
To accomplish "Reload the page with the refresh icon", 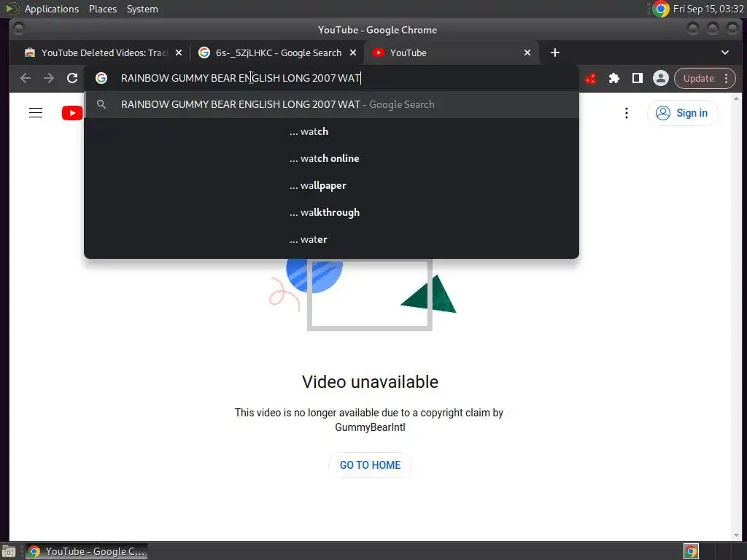I will (72, 78).
